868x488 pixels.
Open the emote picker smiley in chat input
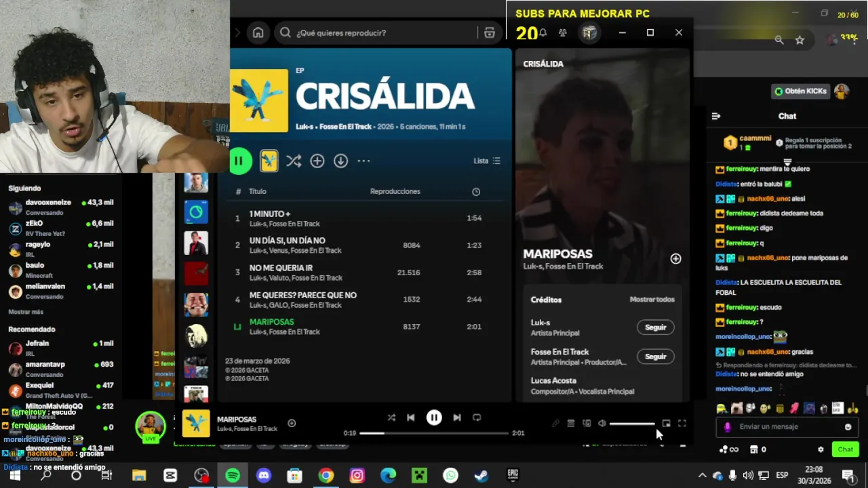coord(848,427)
